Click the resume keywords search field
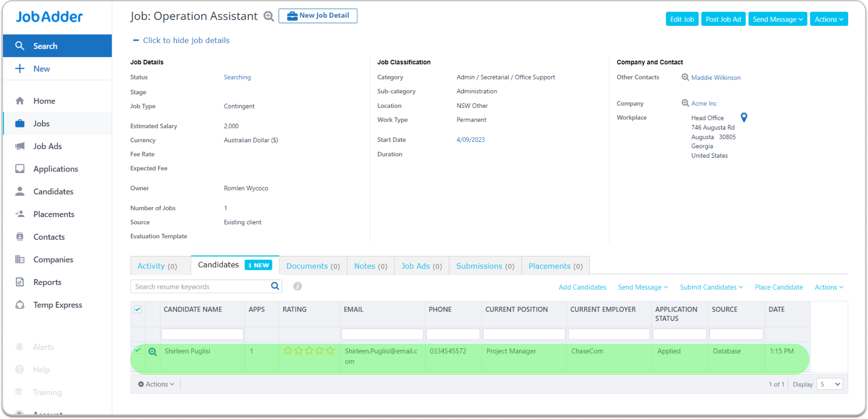Image resolution: width=868 pixels, height=419 pixels. [202, 286]
